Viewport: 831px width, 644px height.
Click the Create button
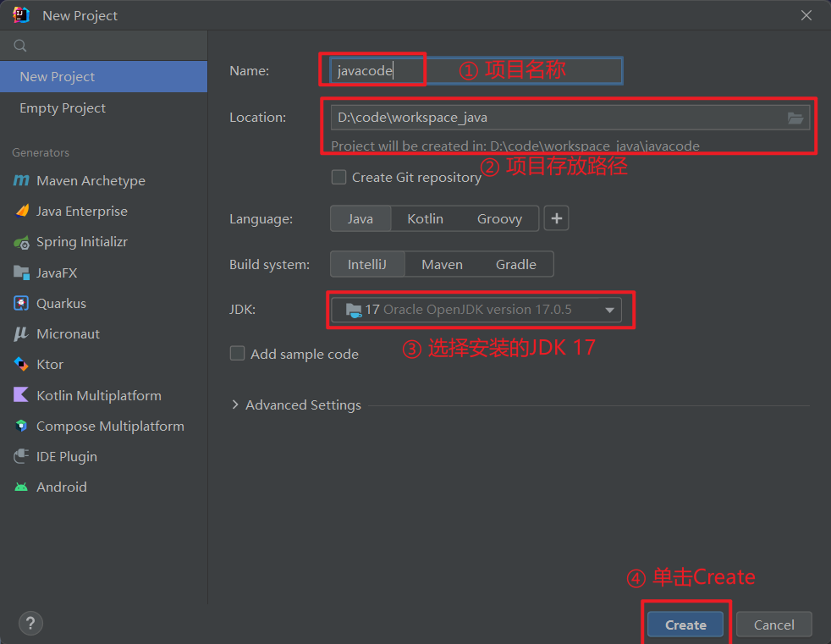point(685,625)
